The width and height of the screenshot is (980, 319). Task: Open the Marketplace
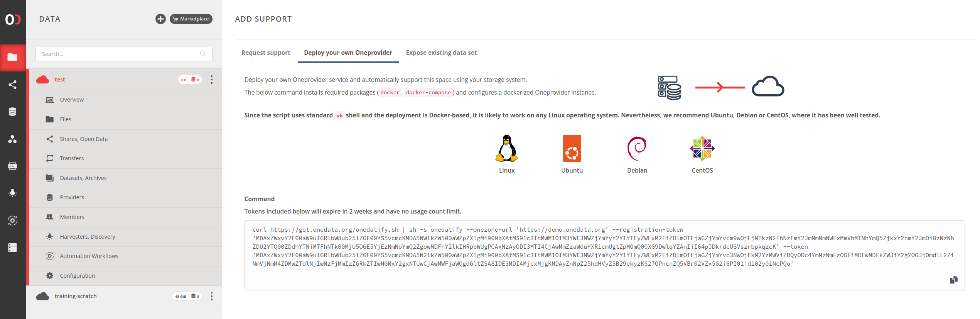click(x=191, y=19)
